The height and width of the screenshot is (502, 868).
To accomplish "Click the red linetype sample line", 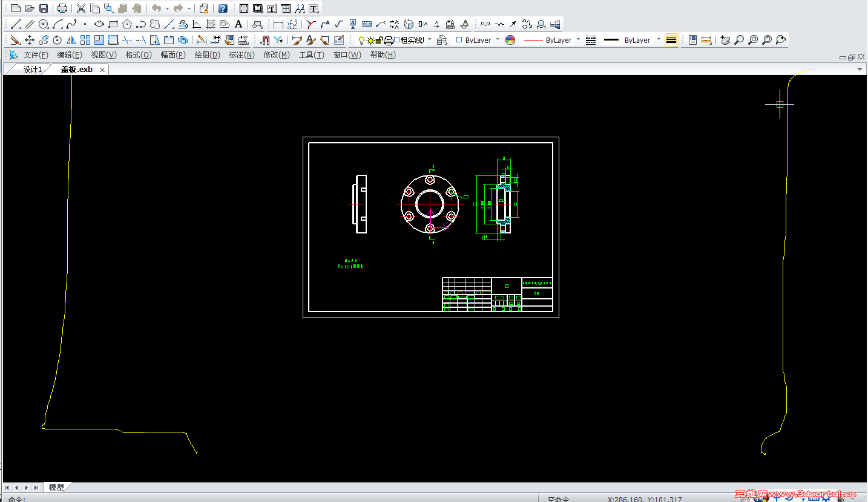I will tap(533, 40).
